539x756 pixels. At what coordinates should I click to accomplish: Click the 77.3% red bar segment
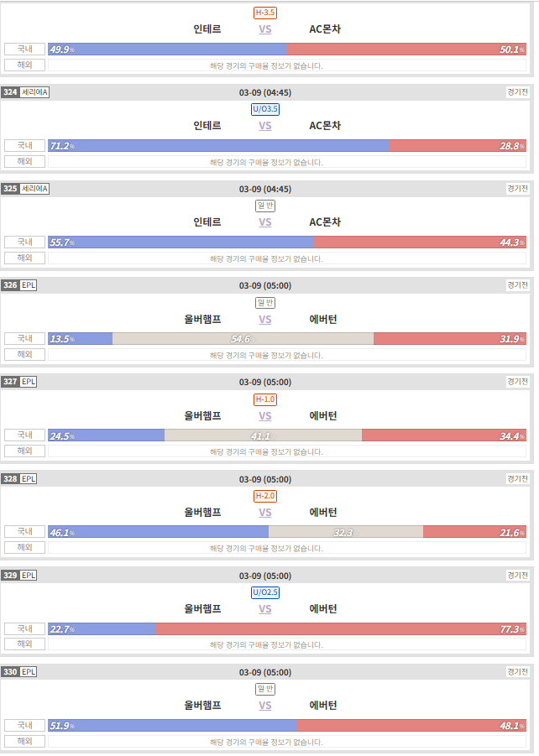coord(341,628)
